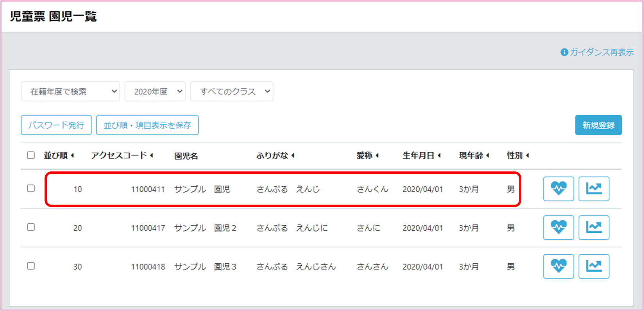The image size is (644, 311).
Task: Click the ガイダンス再表示 info link
Action: (597, 52)
